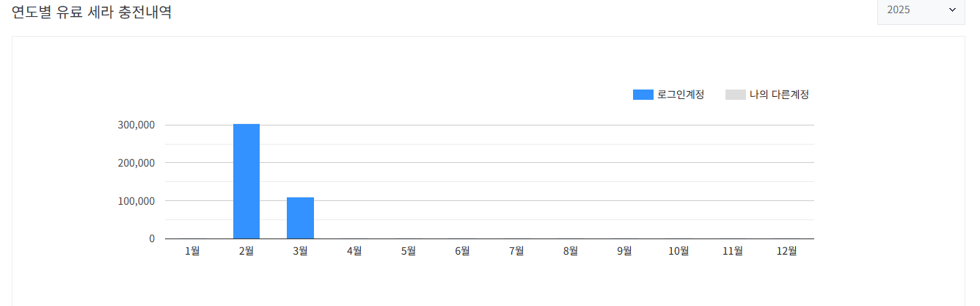Click the 300,000 y-axis label

click(136, 125)
